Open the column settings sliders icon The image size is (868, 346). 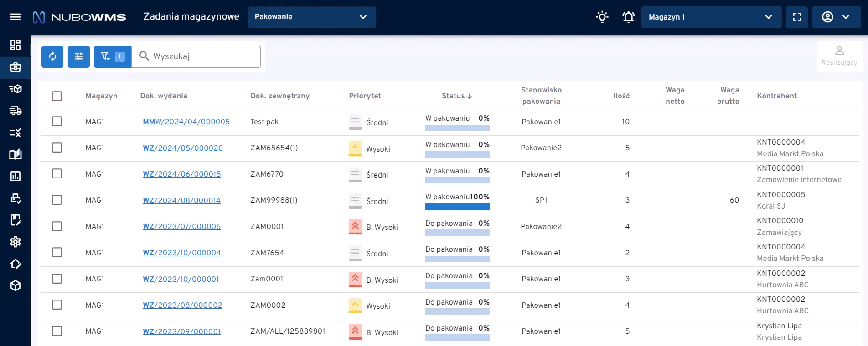coord(79,56)
